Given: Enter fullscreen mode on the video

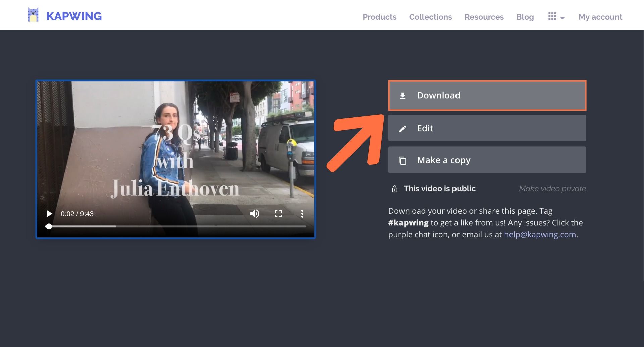Looking at the screenshot, I should coord(278,214).
